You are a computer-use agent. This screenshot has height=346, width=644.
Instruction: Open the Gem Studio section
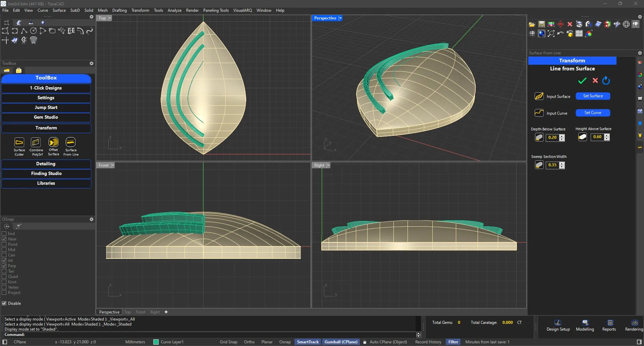click(46, 117)
